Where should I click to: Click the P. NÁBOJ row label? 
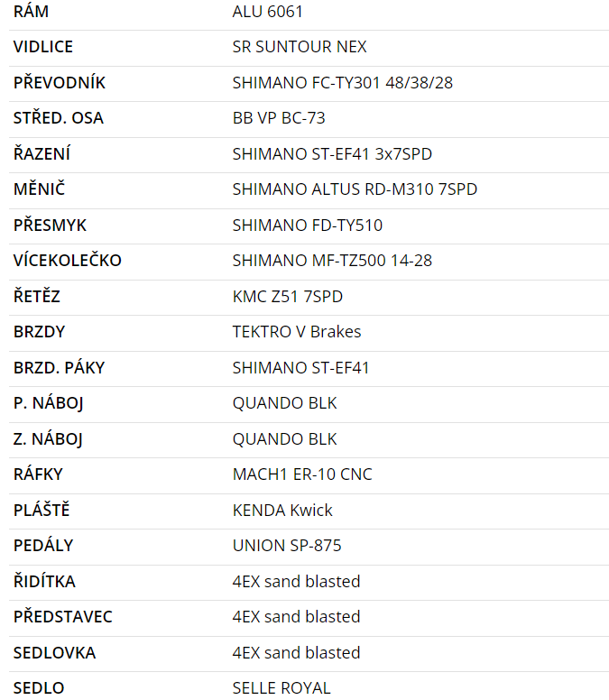click(x=49, y=403)
